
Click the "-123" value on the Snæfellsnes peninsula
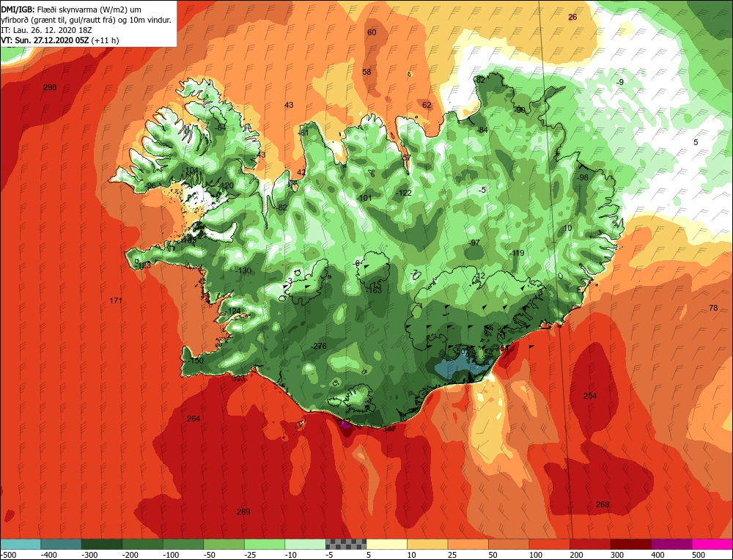[144, 265]
